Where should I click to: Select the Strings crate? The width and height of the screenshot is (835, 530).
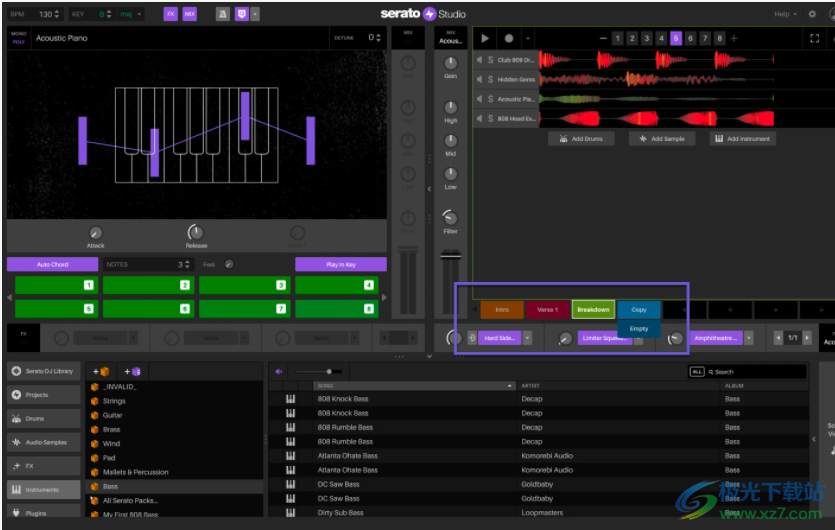point(114,401)
